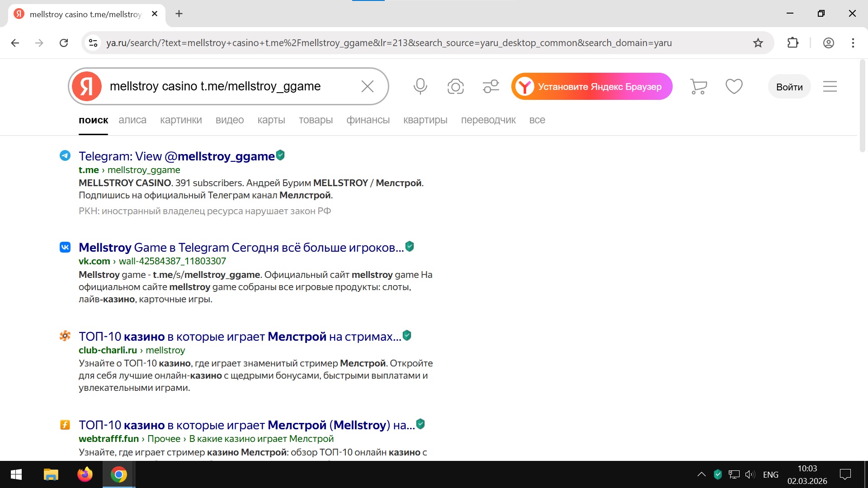Open Firefox from the taskbar
Viewport: 868px width, 488px height.
tap(85, 474)
